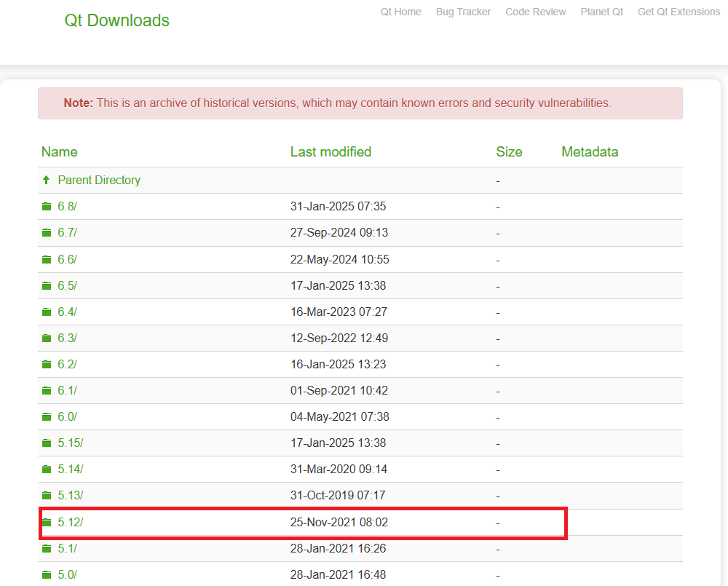The height and width of the screenshot is (586, 728).
Task: Click the folder icon beside 5.0/
Action: coord(47,575)
